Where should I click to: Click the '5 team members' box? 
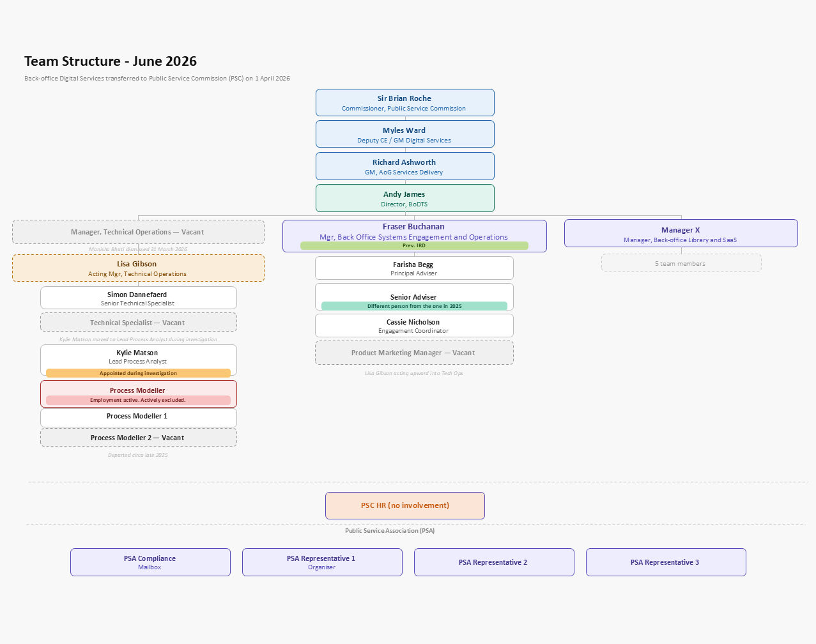pyautogui.click(x=681, y=263)
